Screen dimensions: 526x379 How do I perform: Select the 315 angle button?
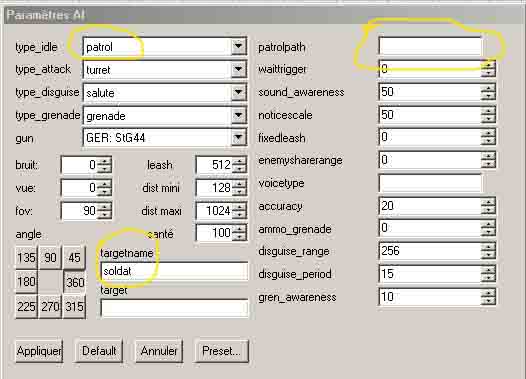74,306
